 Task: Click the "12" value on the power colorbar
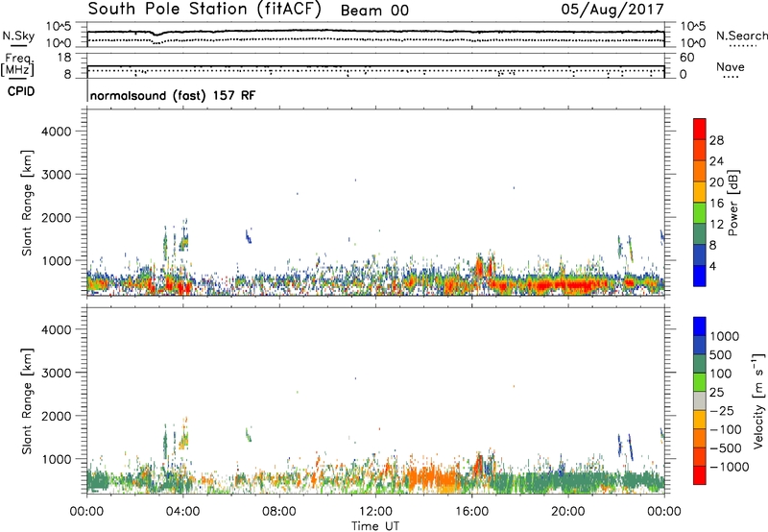pos(716,225)
